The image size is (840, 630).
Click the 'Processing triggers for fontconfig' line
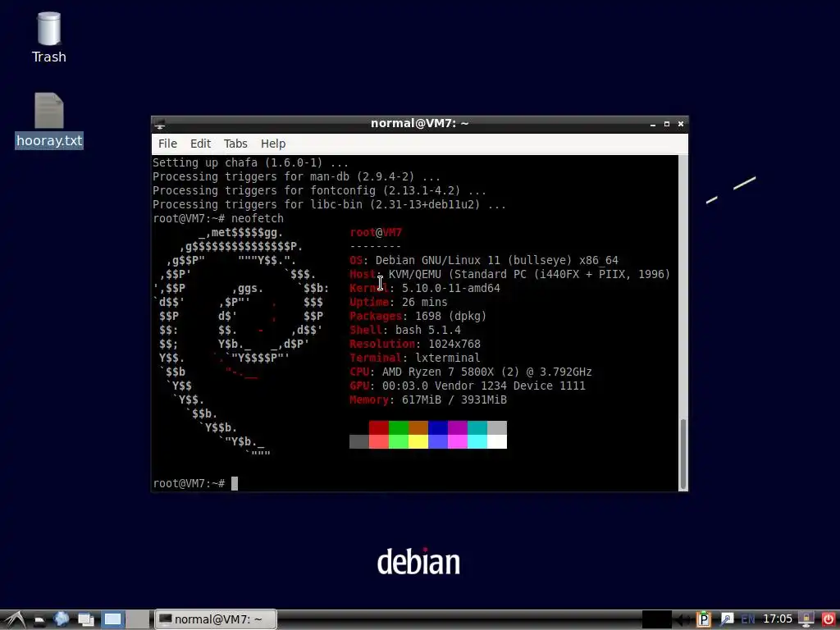click(319, 190)
